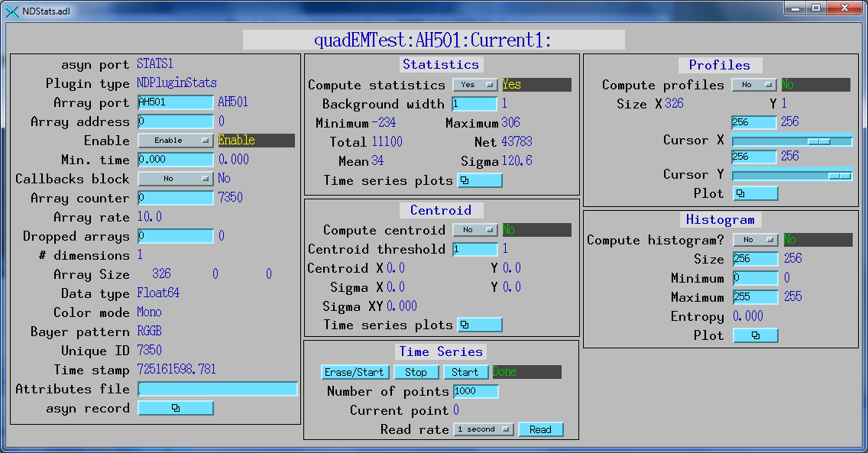The height and width of the screenshot is (453, 868).
Task: Open the Histogram plot display
Action: (755, 335)
